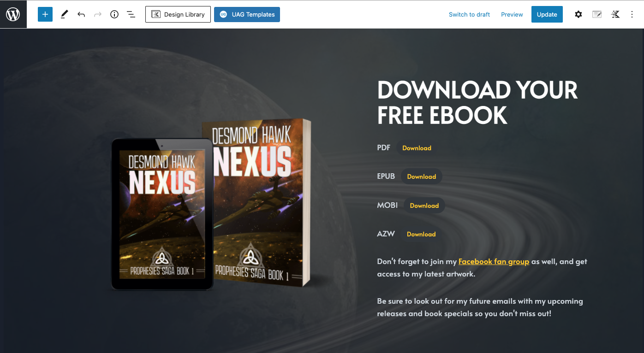The height and width of the screenshot is (353, 644).
Task: Open the Design Library
Action: click(178, 14)
